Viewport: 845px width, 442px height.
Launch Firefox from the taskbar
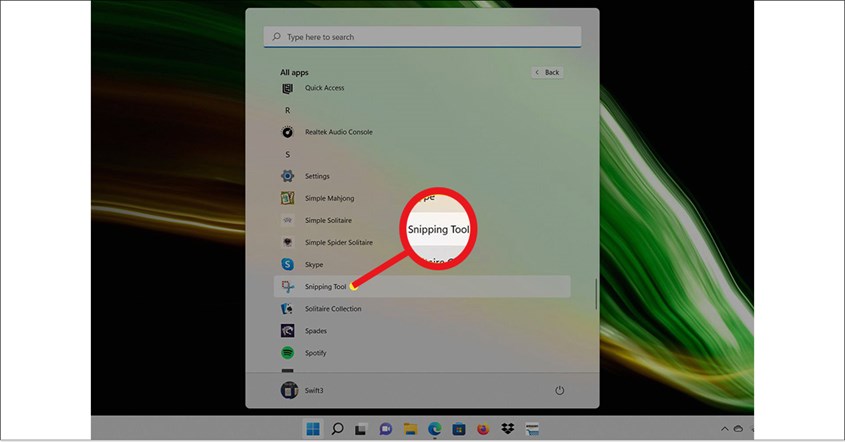(483, 429)
